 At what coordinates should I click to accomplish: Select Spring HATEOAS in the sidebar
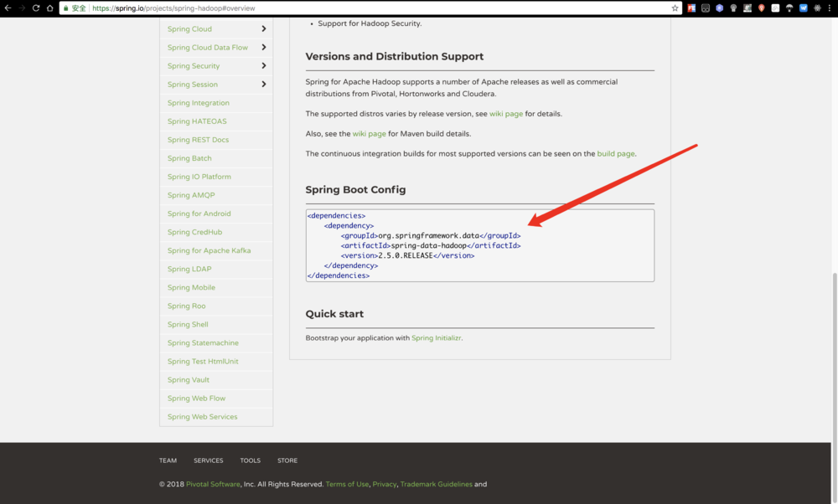coord(197,121)
